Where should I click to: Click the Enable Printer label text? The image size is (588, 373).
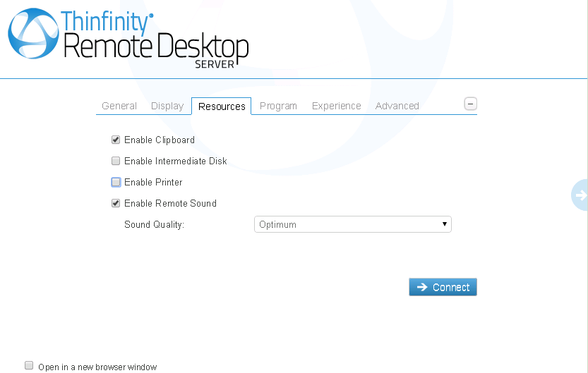click(x=153, y=182)
